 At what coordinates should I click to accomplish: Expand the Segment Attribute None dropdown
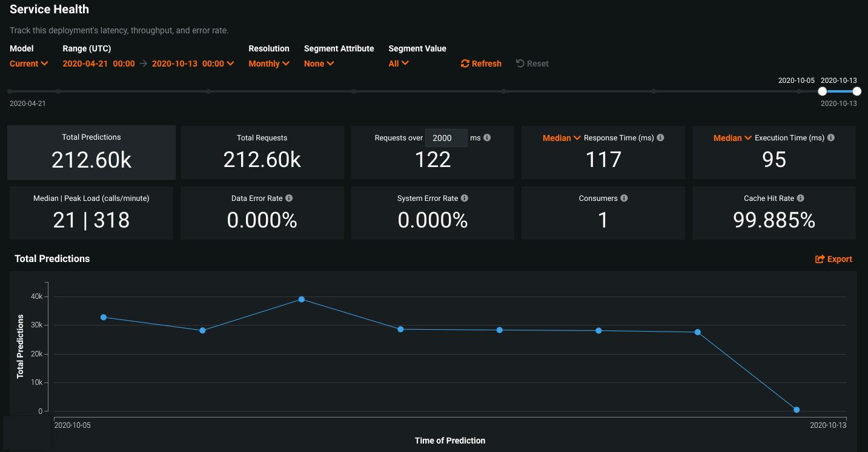tap(319, 64)
